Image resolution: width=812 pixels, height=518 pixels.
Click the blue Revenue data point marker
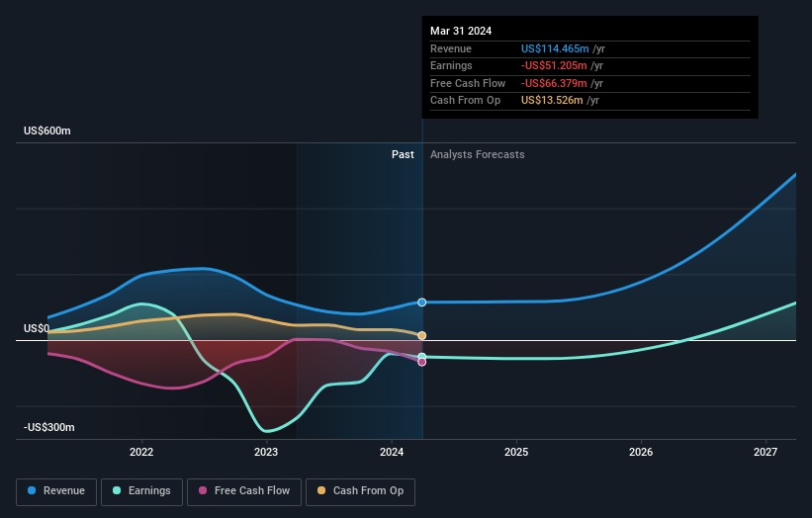point(422,302)
